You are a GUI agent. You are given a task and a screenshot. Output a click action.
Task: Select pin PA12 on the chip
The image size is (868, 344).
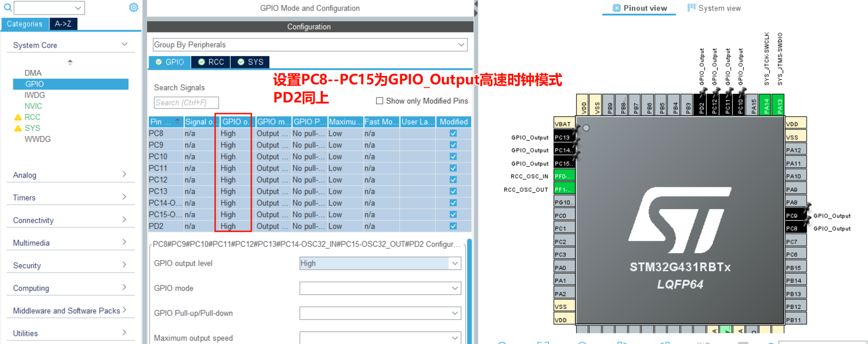[796, 150]
